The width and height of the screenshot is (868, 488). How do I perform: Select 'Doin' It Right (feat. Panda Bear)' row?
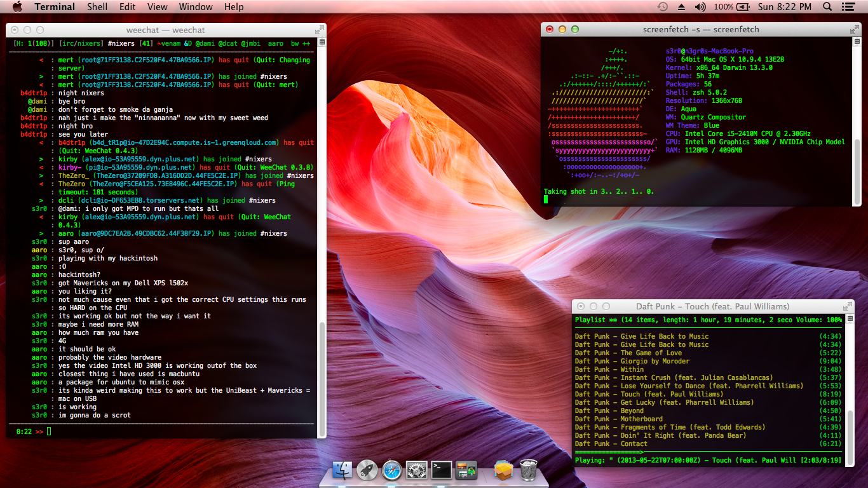709,435
